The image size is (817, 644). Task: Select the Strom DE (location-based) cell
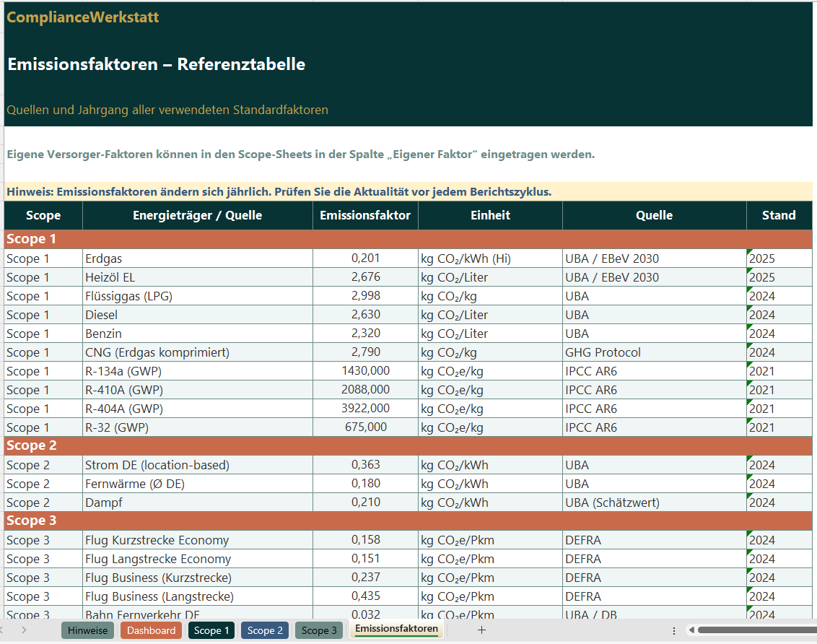[197, 465]
